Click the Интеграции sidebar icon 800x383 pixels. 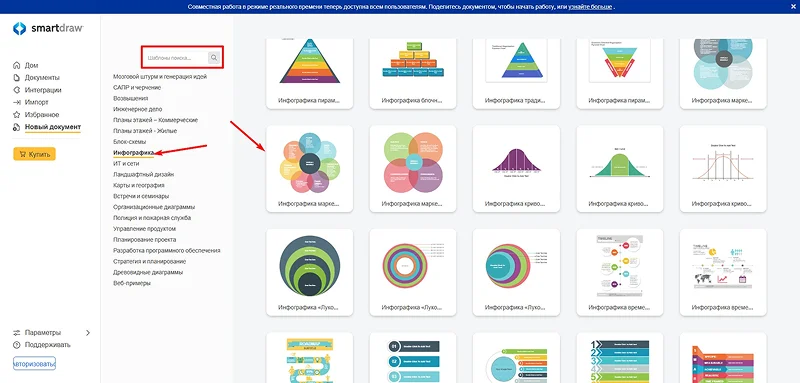point(16,90)
